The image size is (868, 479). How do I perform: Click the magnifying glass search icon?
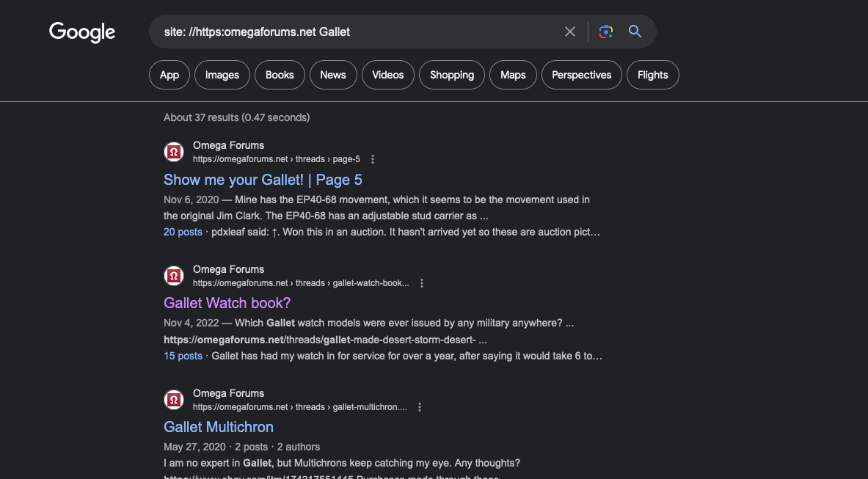tap(635, 32)
